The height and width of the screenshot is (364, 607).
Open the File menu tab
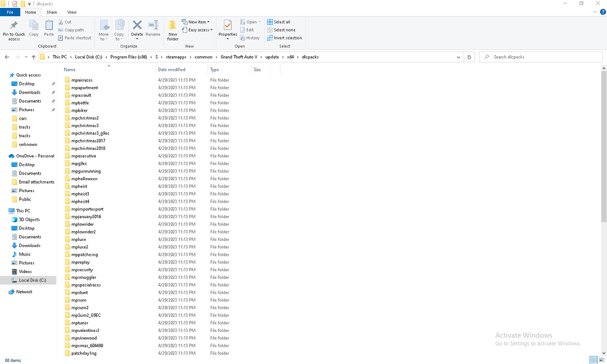click(10, 12)
